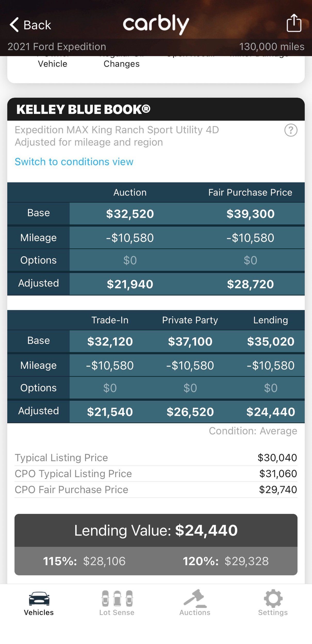Tap the Private Party adjusted $26,520

click(x=190, y=412)
